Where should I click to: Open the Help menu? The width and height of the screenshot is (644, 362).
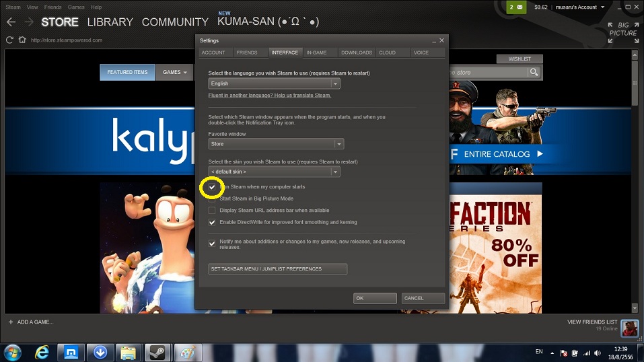coord(96,7)
